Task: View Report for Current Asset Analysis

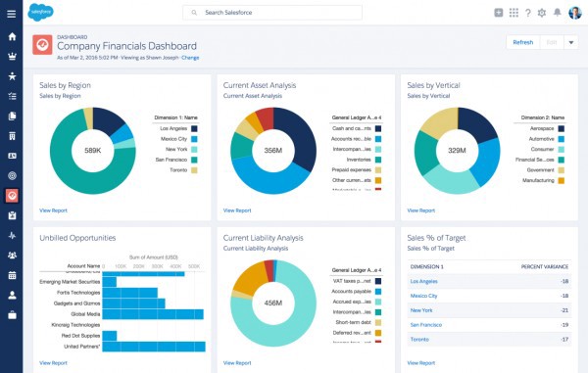Action: [237, 210]
